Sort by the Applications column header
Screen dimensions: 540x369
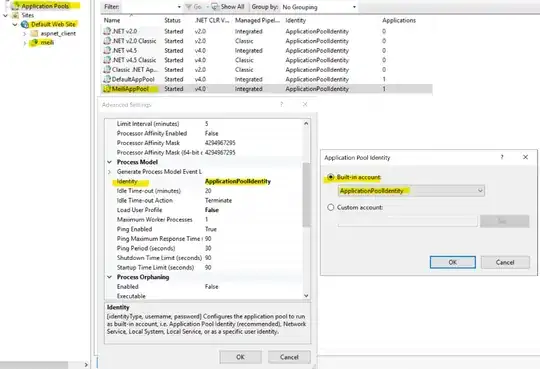(x=399, y=20)
